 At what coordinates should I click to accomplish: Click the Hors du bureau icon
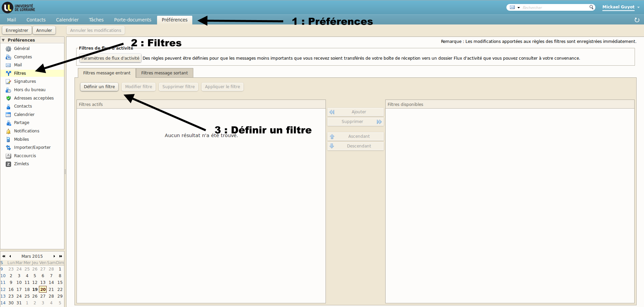[8, 90]
